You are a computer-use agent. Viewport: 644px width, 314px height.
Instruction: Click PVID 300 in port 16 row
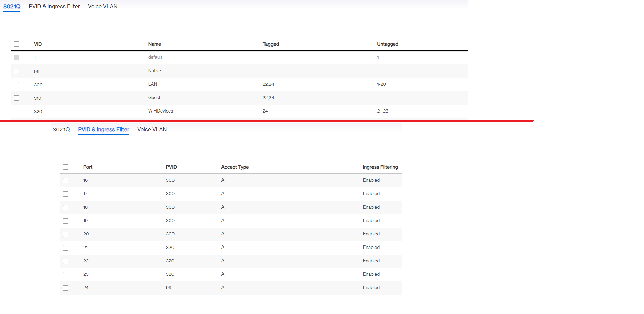pos(170,180)
